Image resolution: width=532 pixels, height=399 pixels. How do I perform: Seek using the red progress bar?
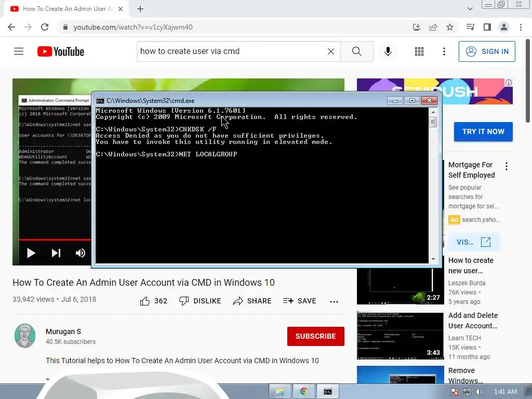coord(55,240)
